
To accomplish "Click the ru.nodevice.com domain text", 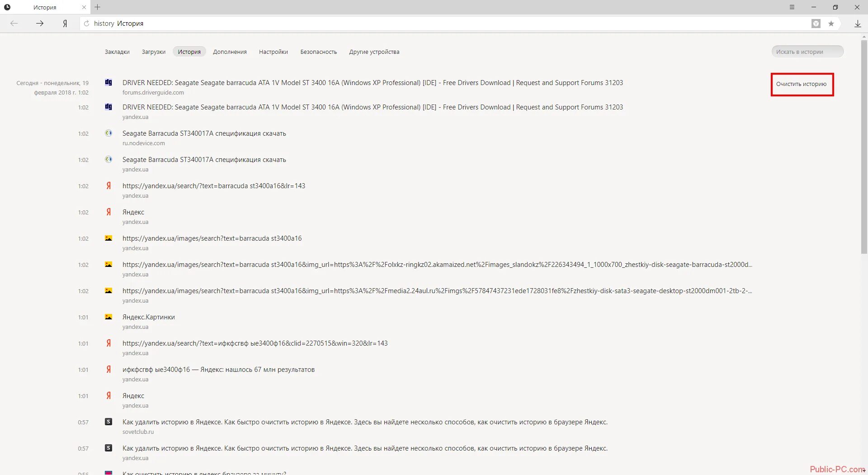I will [143, 143].
